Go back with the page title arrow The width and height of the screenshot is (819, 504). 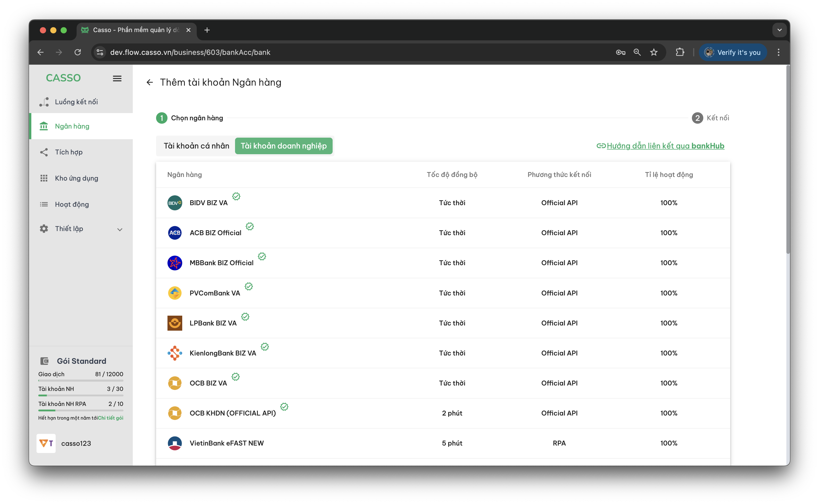point(150,82)
